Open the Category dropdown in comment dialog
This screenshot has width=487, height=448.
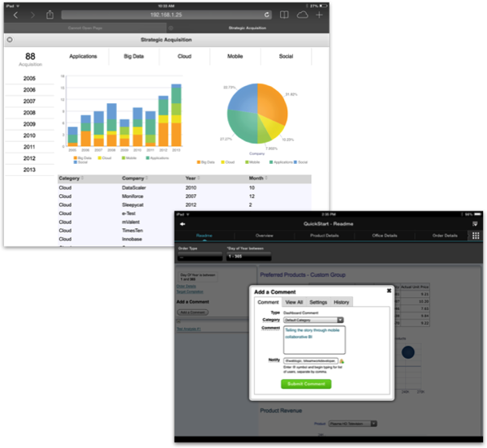click(x=313, y=320)
